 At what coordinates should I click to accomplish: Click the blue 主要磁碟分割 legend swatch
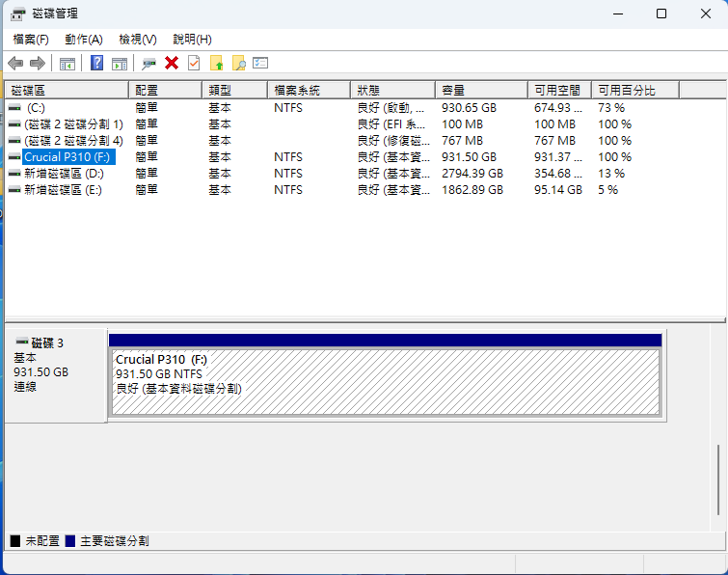tap(70, 541)
